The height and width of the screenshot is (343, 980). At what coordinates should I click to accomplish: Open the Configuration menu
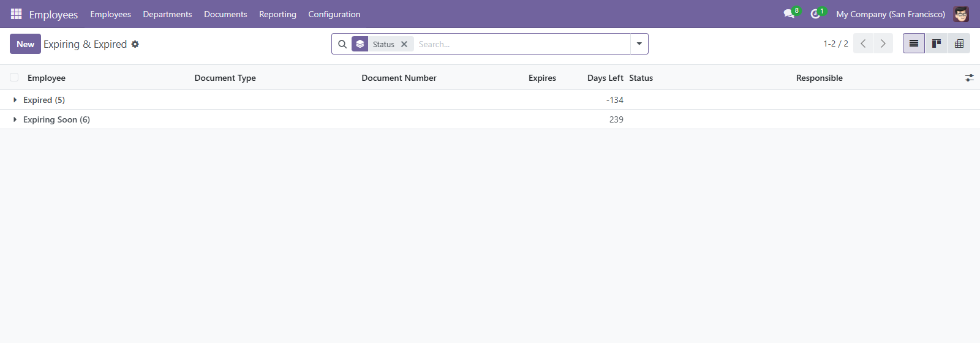pos(334,14)
